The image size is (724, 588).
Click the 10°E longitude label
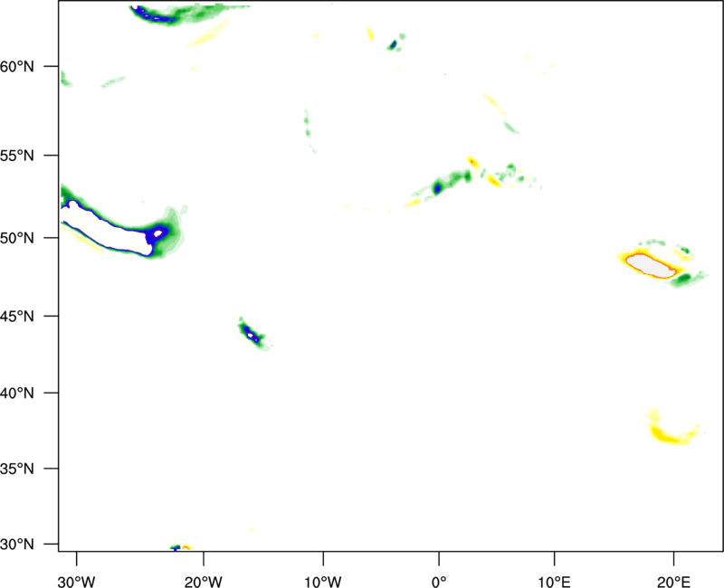(x=554, y=582)
